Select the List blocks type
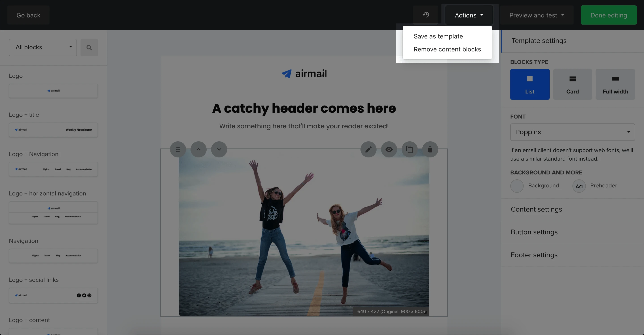 [530, 84]
